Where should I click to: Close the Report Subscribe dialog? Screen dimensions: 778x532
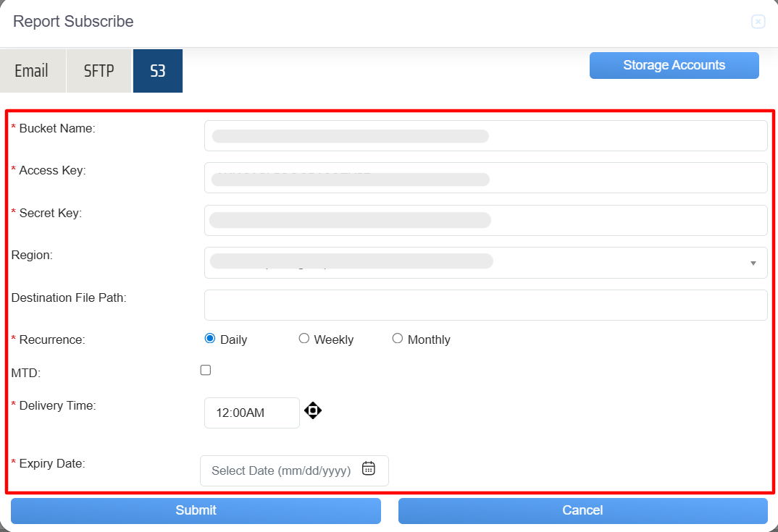[758, 22]
